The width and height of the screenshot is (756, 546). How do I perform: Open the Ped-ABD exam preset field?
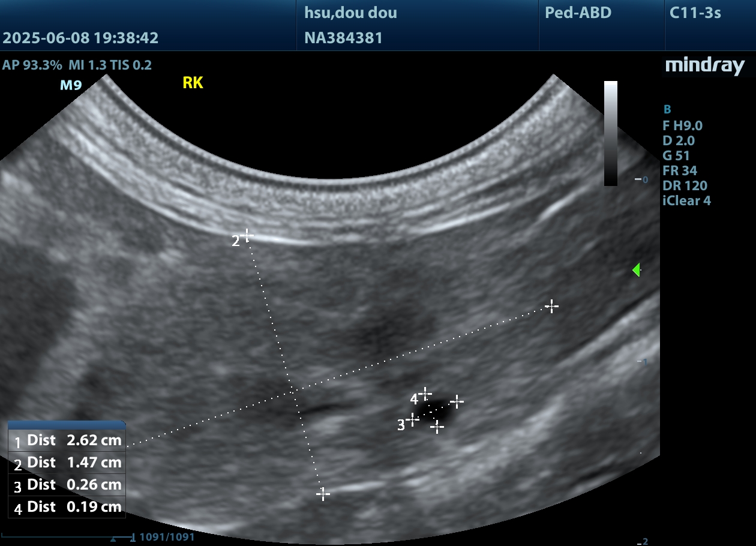[x=578, y=13]
